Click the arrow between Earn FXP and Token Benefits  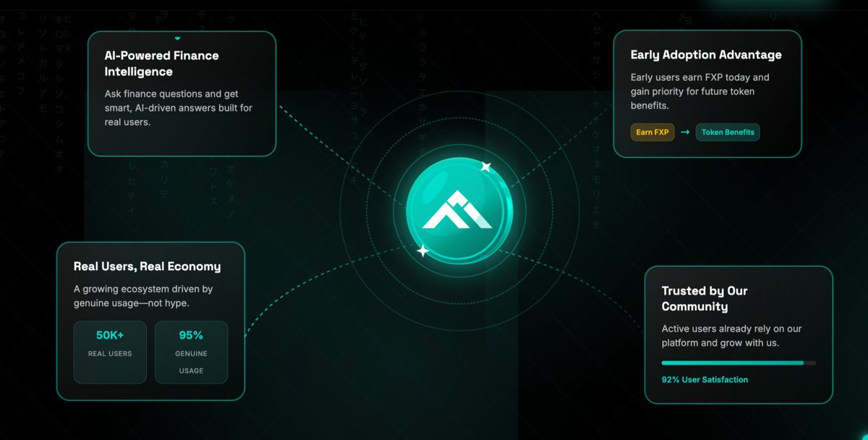[x=685, y=132]
